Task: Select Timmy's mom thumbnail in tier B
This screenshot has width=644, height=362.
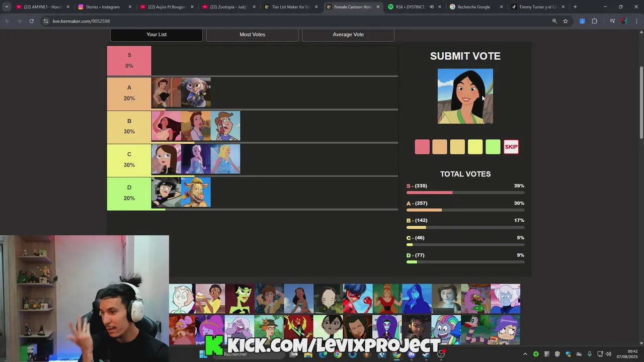Action: point(225,126)
